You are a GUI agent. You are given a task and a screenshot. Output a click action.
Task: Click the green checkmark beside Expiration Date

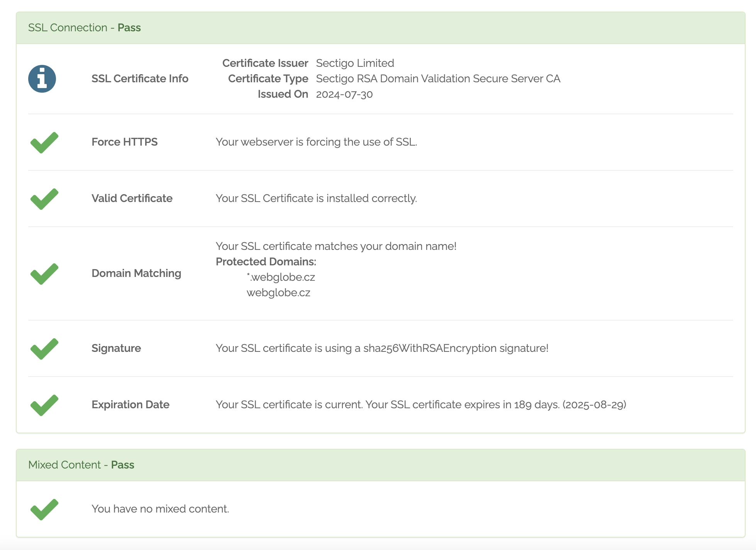44,405
